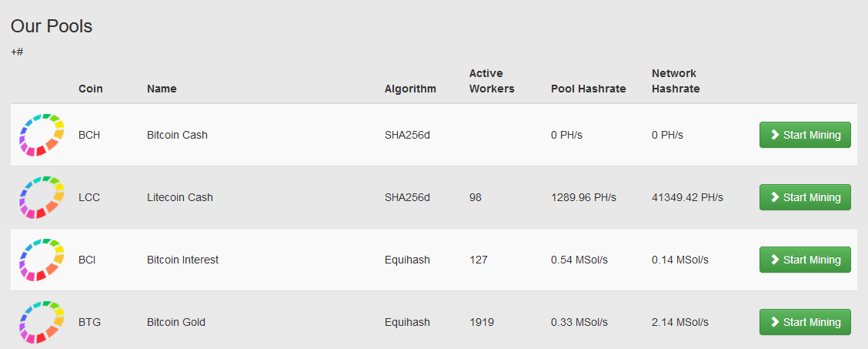Start mining Litecoin Cash
This screenshot has height=349, width=868.
click(x=805, y=197)
